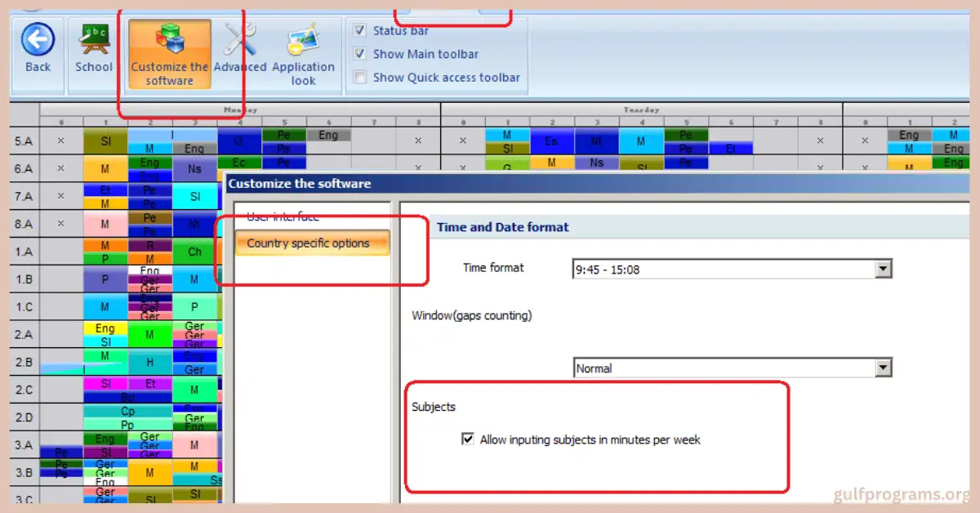Open the Normal gaps counting dropdown
This screenshot has width=980, height=513.
(x=882, y=368)
